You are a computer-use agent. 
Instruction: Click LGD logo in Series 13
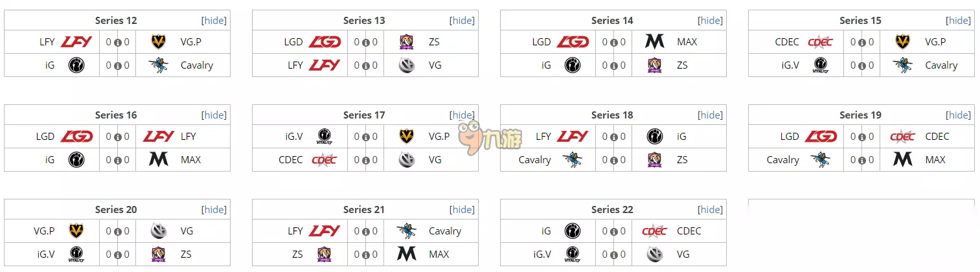(325, 42)
